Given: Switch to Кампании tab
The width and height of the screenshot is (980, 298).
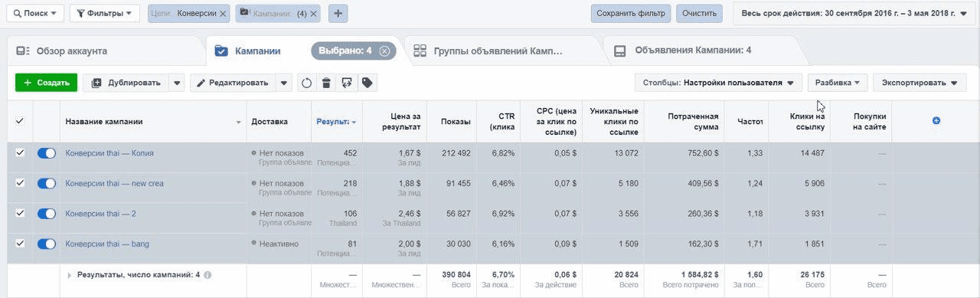Looking at the screenshot, I should point(257,51).
